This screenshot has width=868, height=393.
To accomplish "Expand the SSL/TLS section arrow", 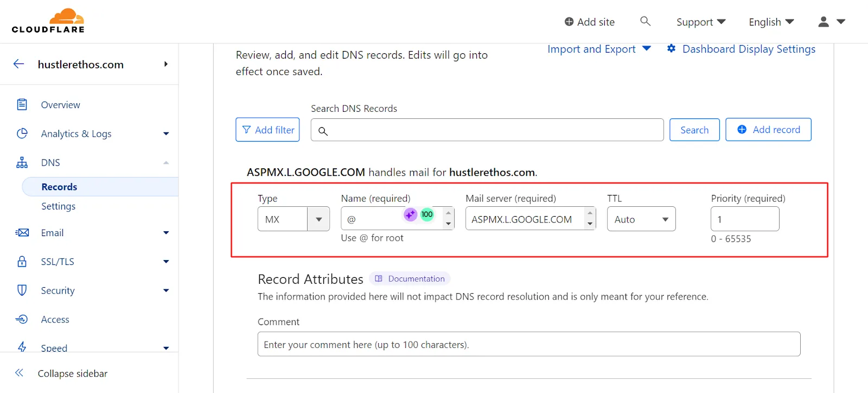I will (166, 262).
